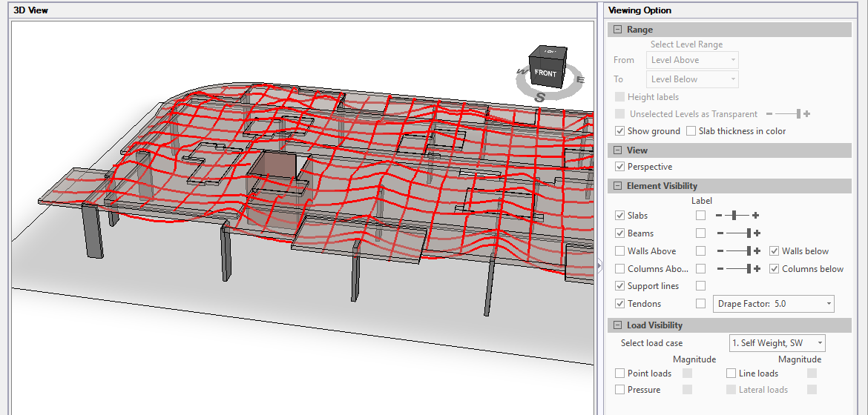
Task: Click the plus icon of Slabs transparency slider
Action: (x=756, y=216)
